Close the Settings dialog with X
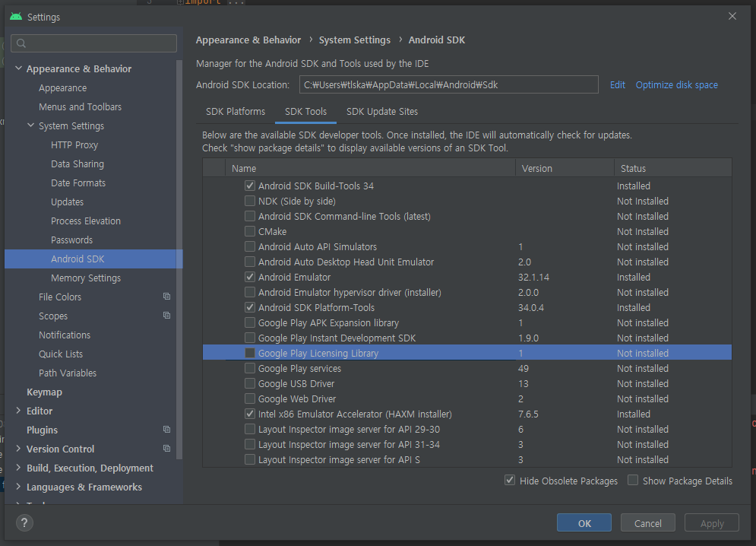Image resolution: width=756 pixels, height=546 pixels. pyautogui.click(x=732, y=16)
